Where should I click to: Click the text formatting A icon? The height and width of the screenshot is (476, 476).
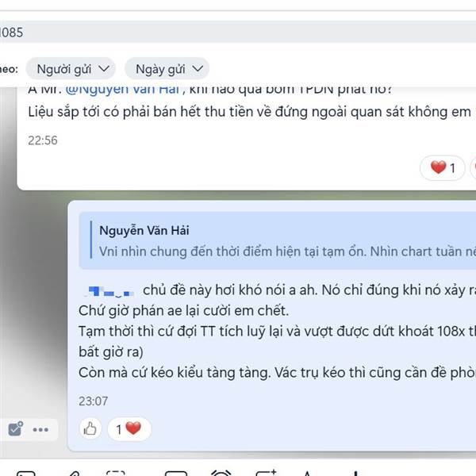point(307,474)
